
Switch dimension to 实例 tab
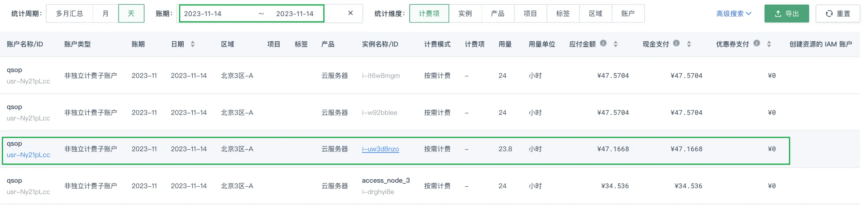[x=465, y=14]
